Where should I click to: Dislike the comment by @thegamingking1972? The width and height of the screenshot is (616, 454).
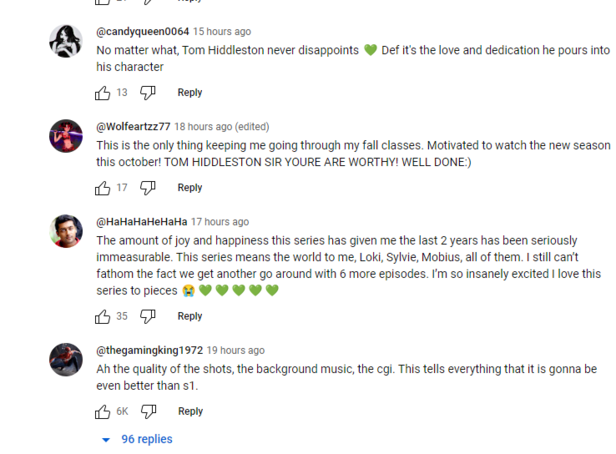(x=148, y=412)
